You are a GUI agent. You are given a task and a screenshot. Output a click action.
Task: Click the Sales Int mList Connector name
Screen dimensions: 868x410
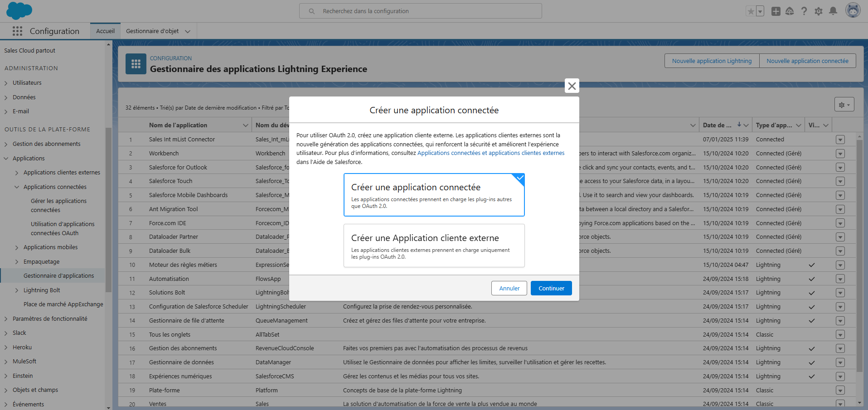(x=182, y=140)
